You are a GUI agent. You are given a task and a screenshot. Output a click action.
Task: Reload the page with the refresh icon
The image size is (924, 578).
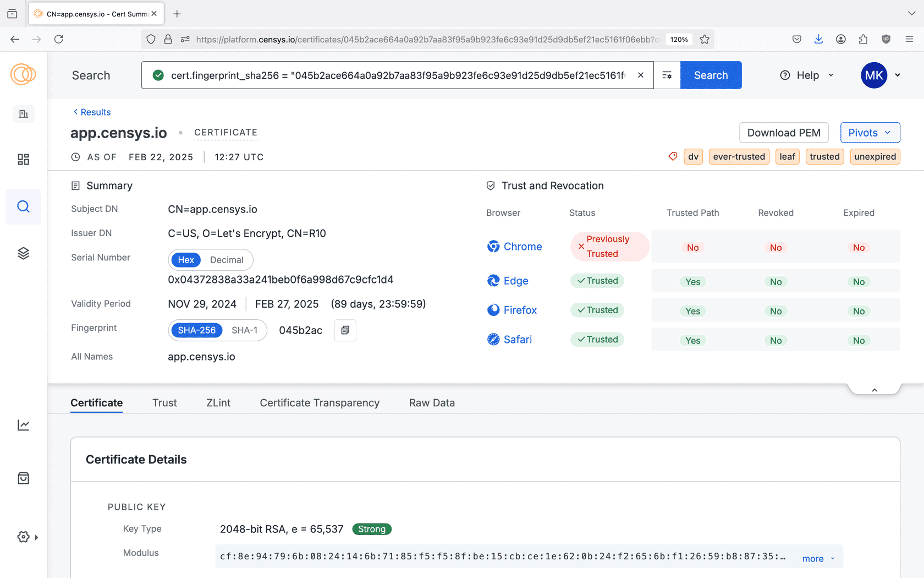pos(59,39)
